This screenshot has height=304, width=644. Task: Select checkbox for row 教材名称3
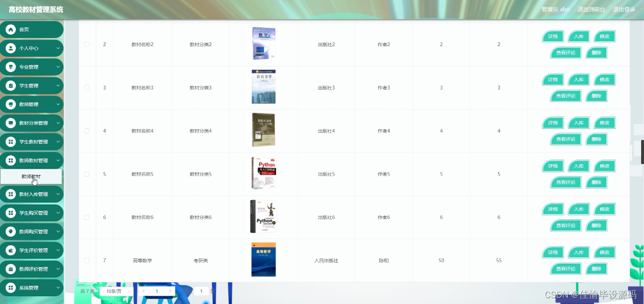87,88
